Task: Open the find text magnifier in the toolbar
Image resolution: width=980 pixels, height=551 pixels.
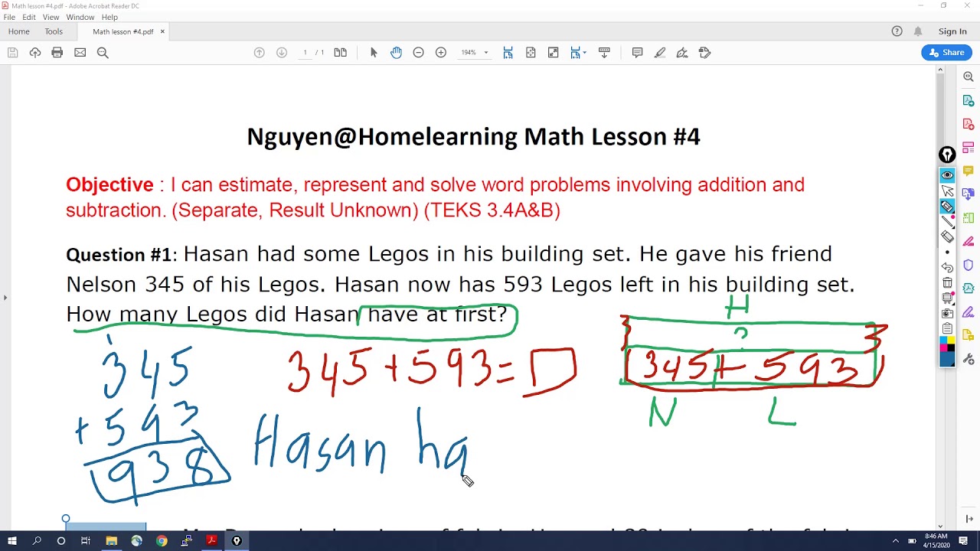Action: 103,53
